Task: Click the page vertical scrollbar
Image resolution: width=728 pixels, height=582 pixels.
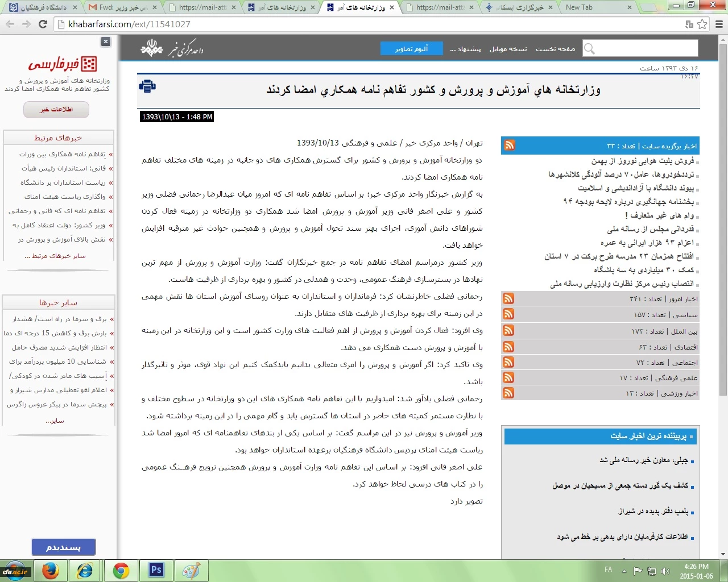Action: (x=723, y=227)
